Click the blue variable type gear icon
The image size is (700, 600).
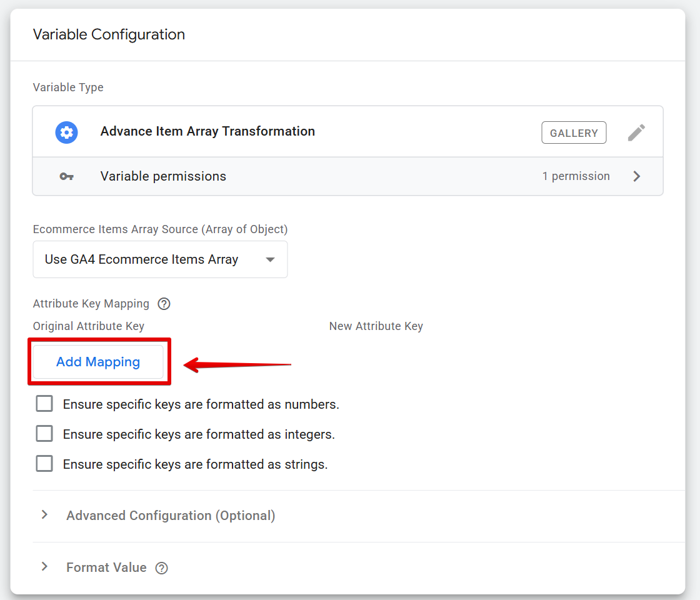(x=66, y=132)
